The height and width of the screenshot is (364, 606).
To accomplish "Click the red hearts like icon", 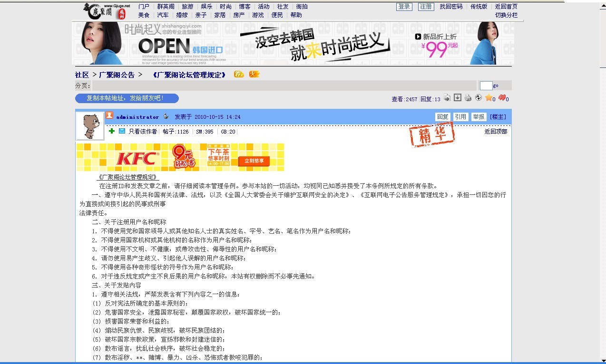I will 502,97.
